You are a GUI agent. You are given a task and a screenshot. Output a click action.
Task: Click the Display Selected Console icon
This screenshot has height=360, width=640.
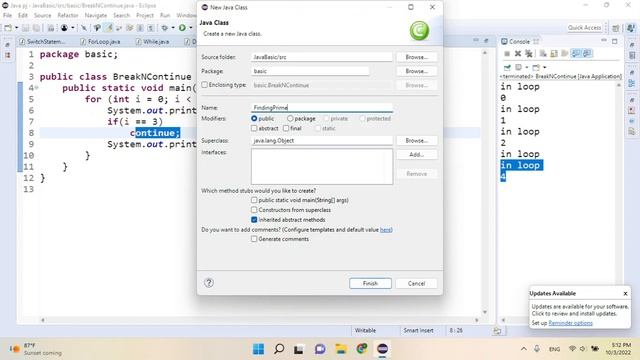coord(518,67)
